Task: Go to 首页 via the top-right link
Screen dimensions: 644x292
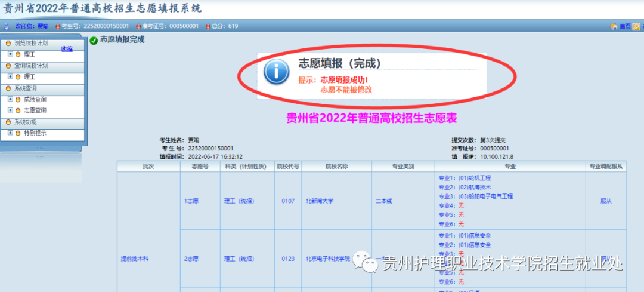Action: pos(624,26)
